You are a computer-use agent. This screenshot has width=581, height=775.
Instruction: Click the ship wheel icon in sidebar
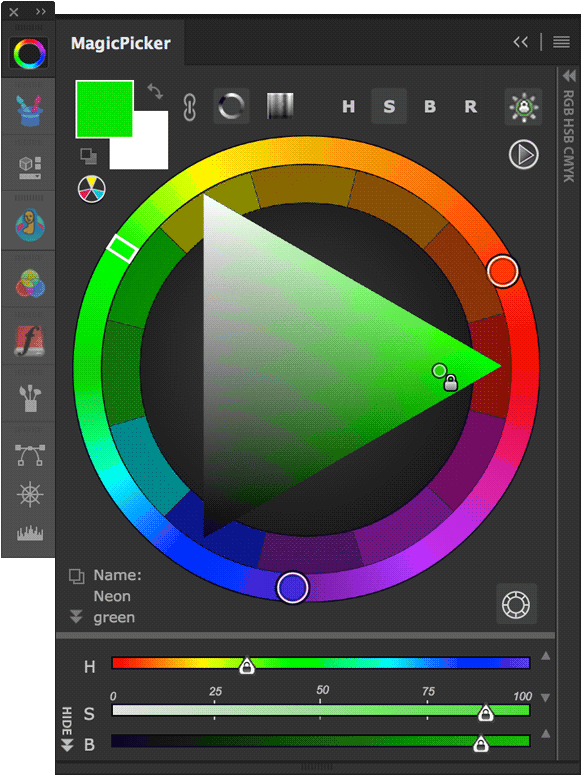click(30, 494)
